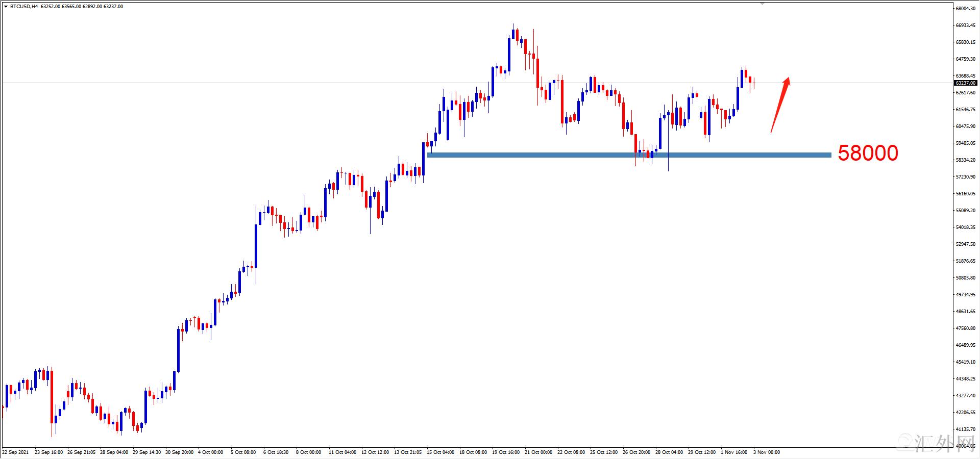Click the small triangle beside BTCUSD,H4
The width and height of the screenshot is (980, 459).
click(x=6, y=7)
